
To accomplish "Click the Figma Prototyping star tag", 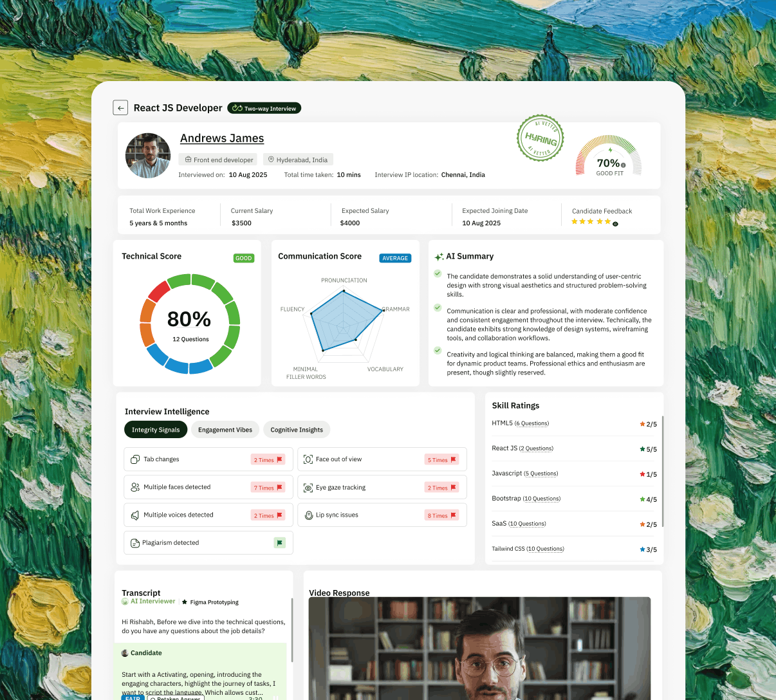I will [x=210, y=602].
